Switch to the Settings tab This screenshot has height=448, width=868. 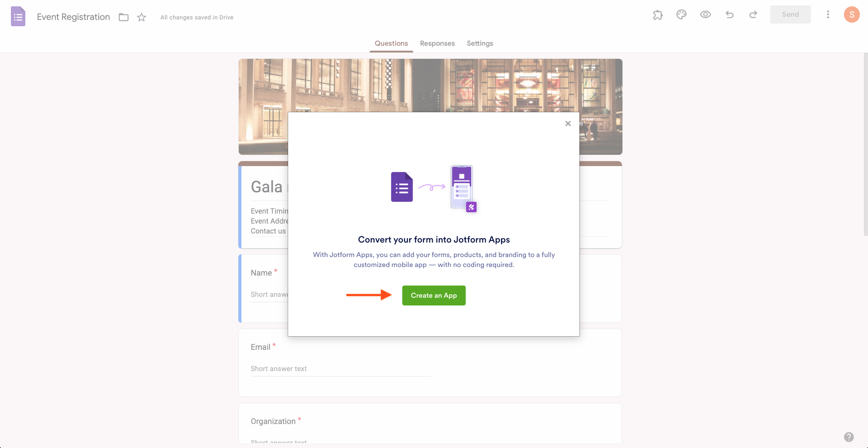pyautogui.click(x=480, y=43)
